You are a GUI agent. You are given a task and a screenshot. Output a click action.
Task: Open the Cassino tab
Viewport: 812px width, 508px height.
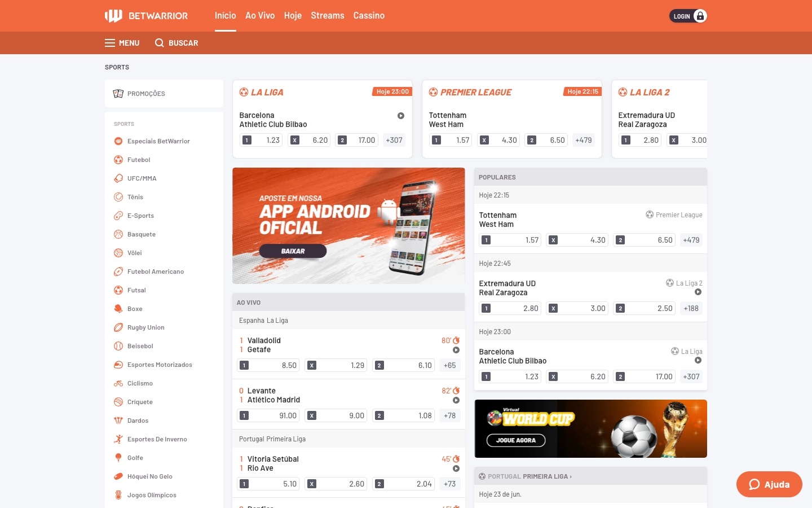[x=369, y=16]
